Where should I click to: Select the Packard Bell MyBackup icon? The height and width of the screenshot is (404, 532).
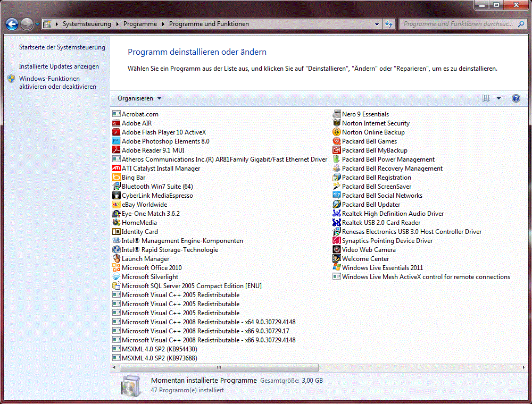click(x=337, y=150)
